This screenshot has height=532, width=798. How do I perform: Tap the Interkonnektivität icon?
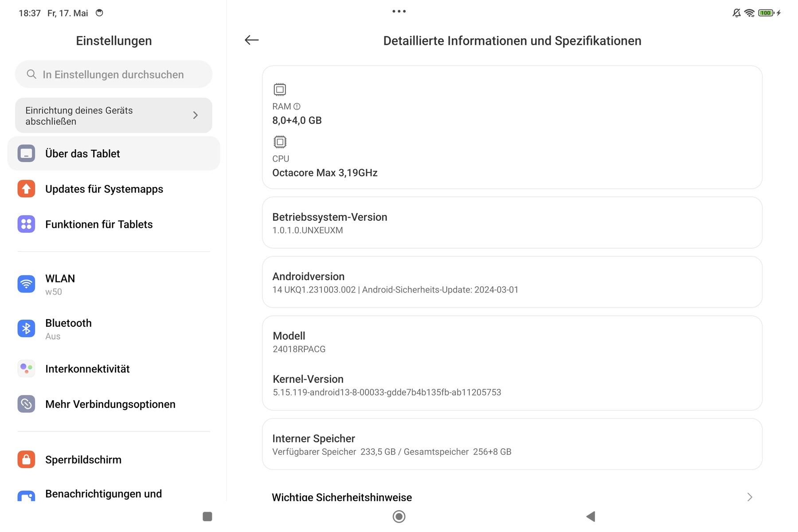(26, 368)
